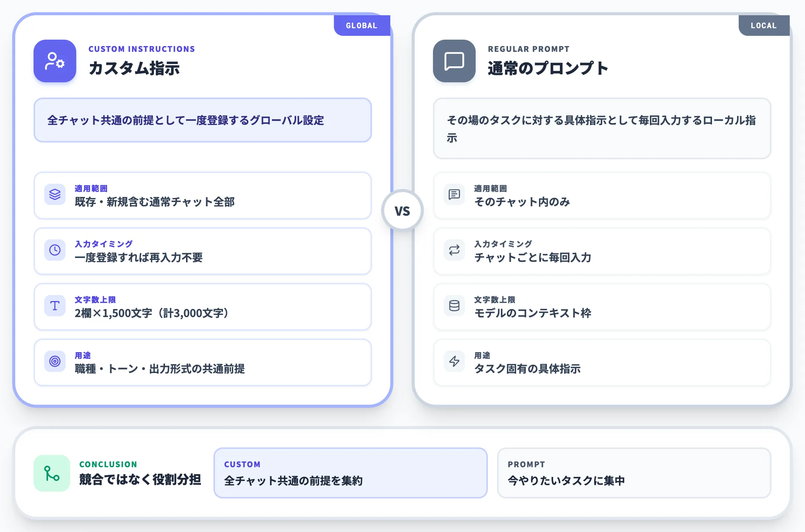805x532 pixels.
Task: Click the VS circle between the cards
Action: tap(402, 210)
